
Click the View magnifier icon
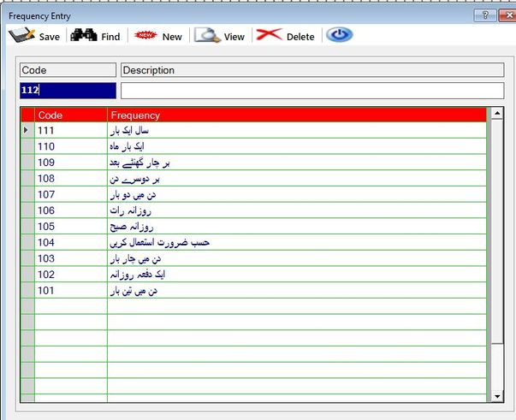pos(207,35)
